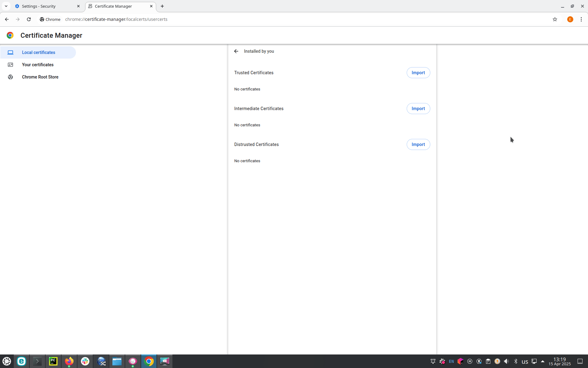Screen dimensions: 588x368
Task: Click Distrusted Certificates heading
Action: [x=256, y=144]
